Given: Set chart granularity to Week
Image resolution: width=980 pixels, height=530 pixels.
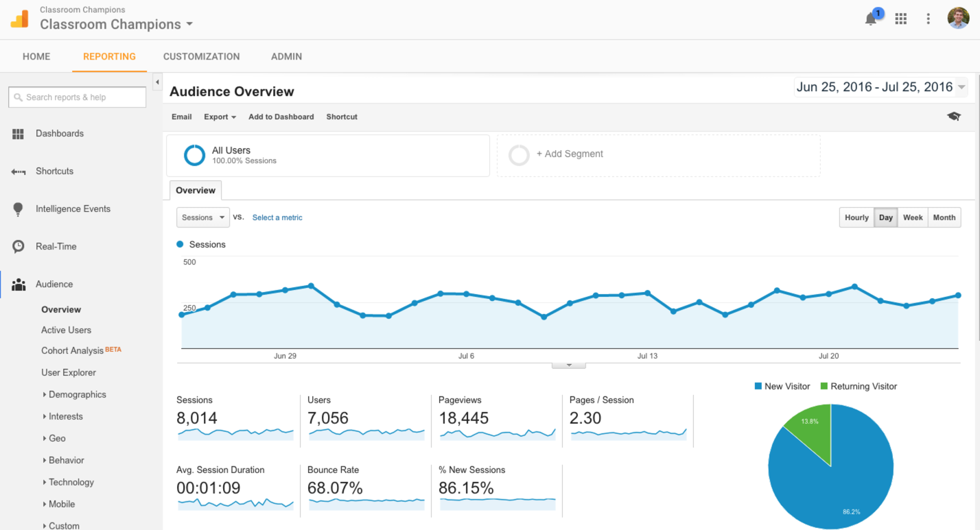Looking at the screenshot, I should 913,217.
